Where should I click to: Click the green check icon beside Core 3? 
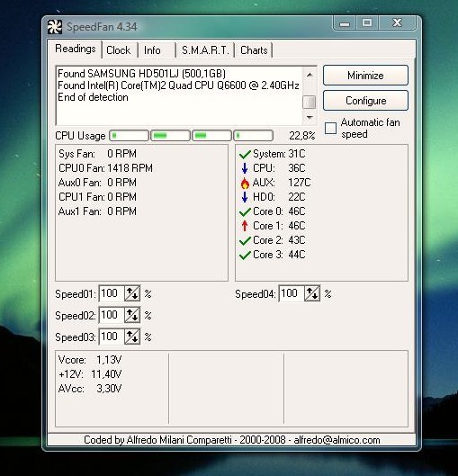(245, 255)
